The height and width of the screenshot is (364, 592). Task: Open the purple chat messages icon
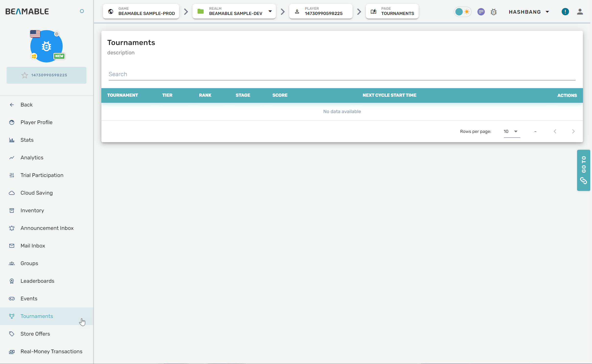(481, 12)
